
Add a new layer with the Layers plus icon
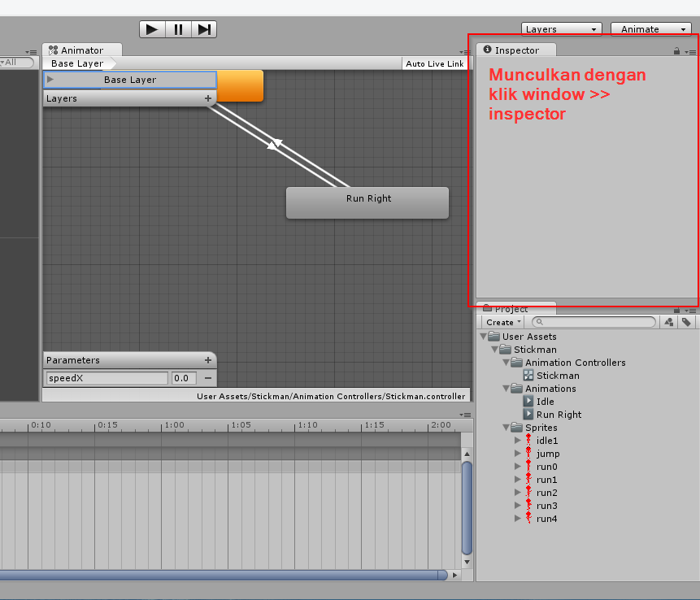click(208, 98)
